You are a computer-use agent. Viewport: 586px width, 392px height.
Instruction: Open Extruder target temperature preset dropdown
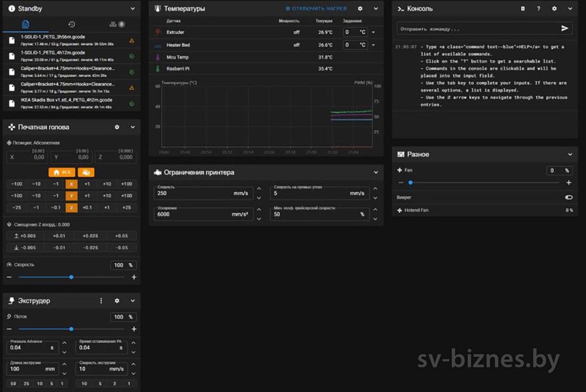pos(374,32)
